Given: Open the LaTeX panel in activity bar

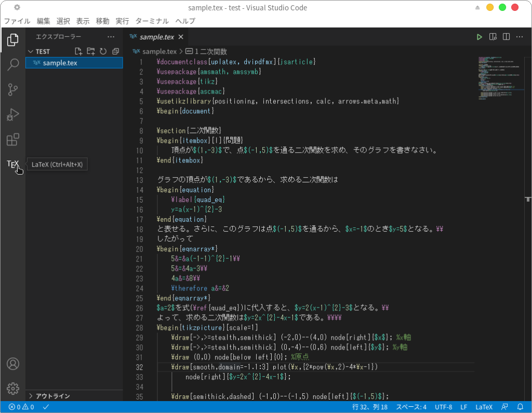Looking at the screenshot, I should click(x=12, y=164).
